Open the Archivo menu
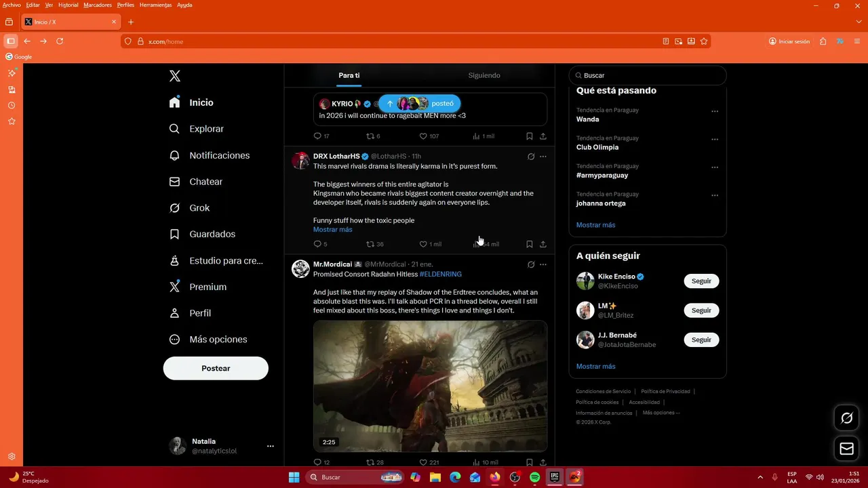 12,5
